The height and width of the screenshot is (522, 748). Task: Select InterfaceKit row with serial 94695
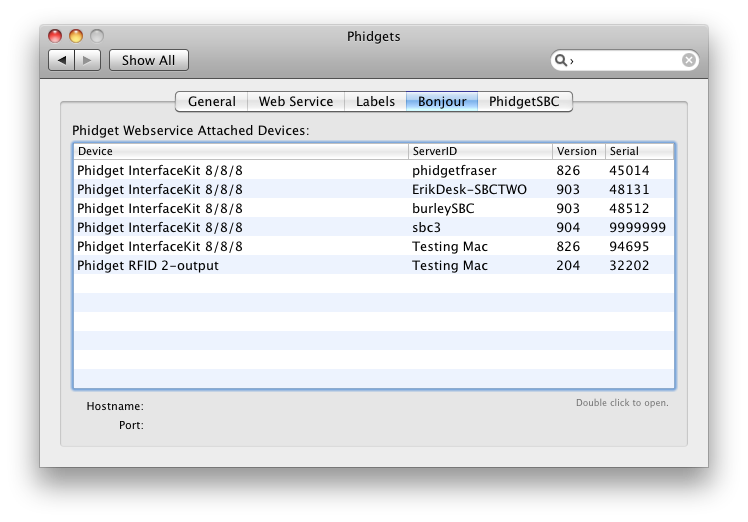pos(374,246)
